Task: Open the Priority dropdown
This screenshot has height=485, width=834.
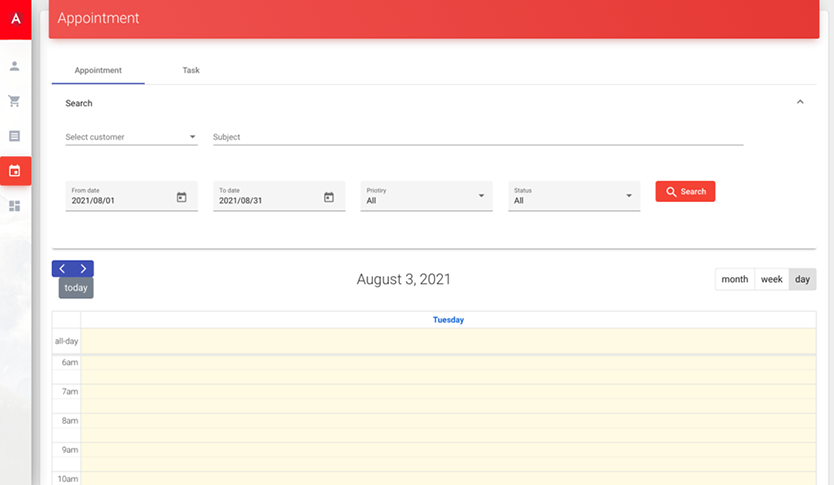Action: pyautogui.click(x=426, y=196)
